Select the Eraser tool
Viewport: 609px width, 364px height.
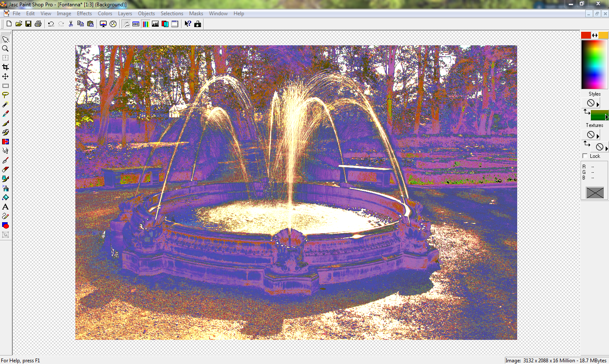pyautogui.click(x=6, y=170)
